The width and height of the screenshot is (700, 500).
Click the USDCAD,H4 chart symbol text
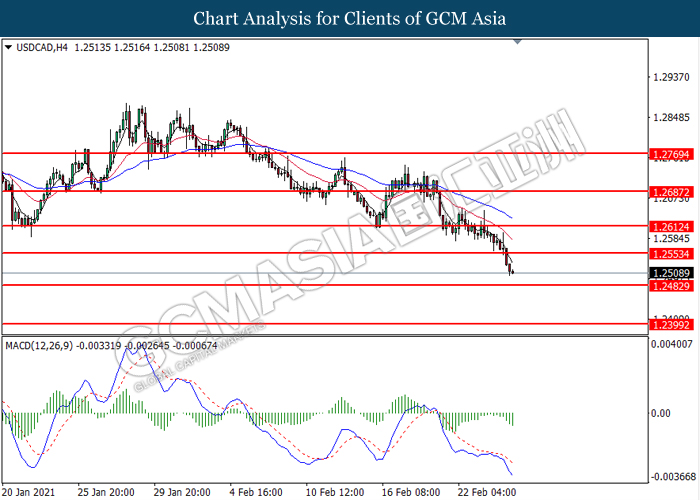[x=42, y=47]
